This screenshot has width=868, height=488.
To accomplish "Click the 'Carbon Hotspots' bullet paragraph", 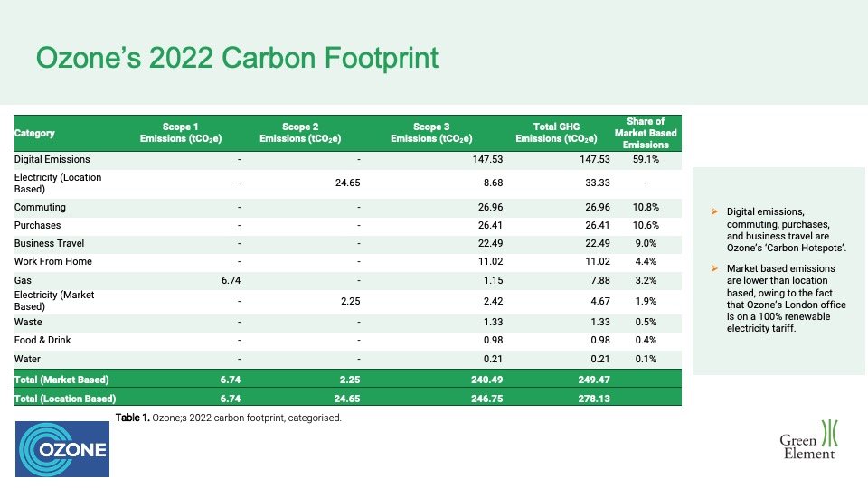I will click(786, 230).
